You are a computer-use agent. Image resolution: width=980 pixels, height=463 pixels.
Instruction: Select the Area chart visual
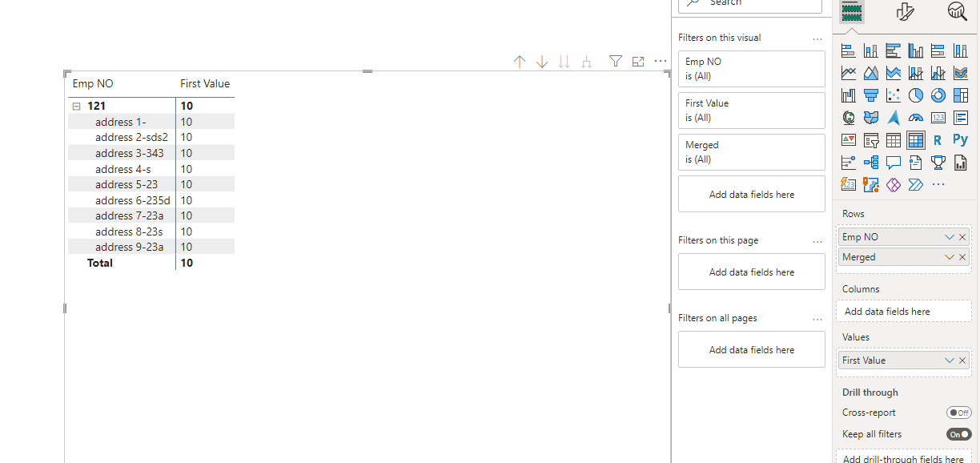871,73
